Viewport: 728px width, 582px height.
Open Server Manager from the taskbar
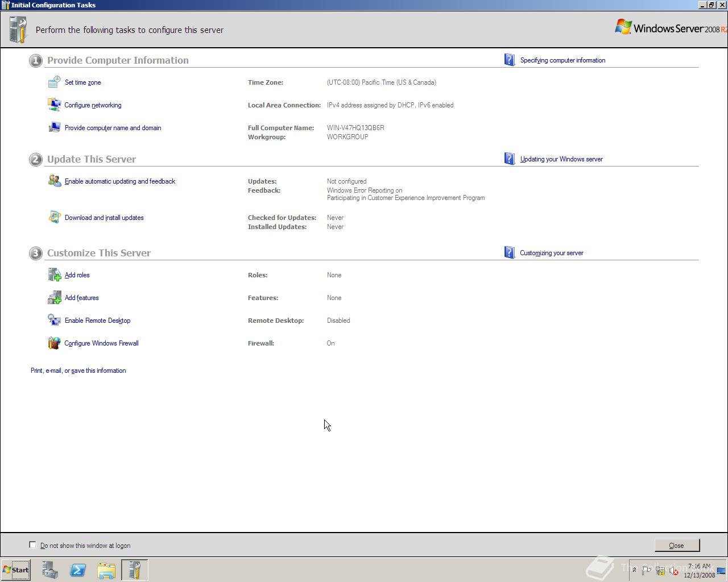point(49,570)
